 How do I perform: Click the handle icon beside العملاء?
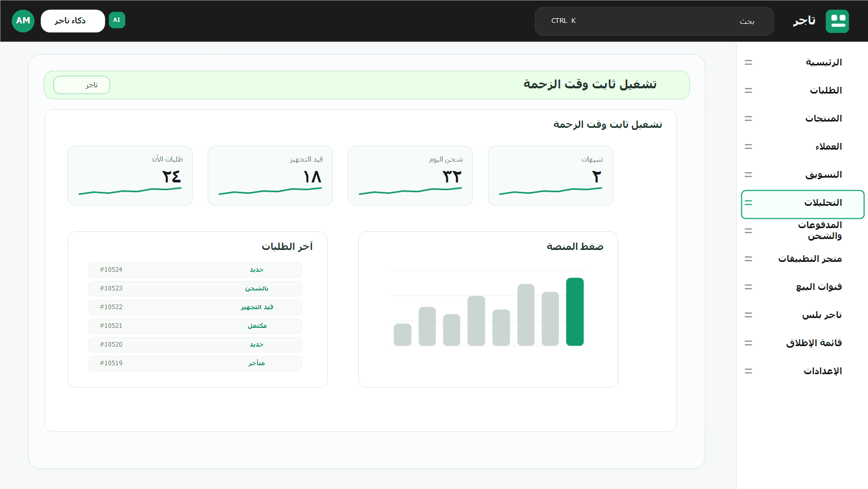tap(748, 147)
